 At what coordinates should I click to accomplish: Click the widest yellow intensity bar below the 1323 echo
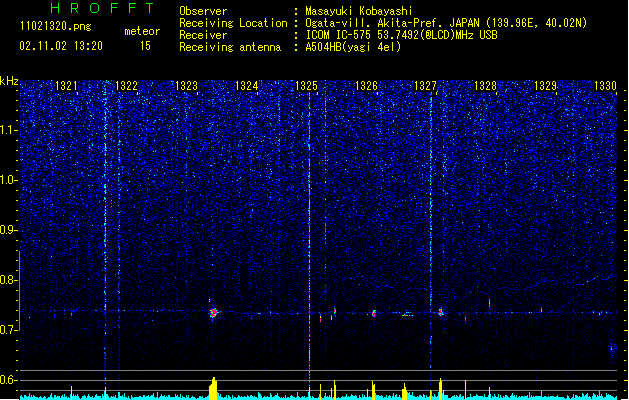pyautogui.click(x=213, y=388)
